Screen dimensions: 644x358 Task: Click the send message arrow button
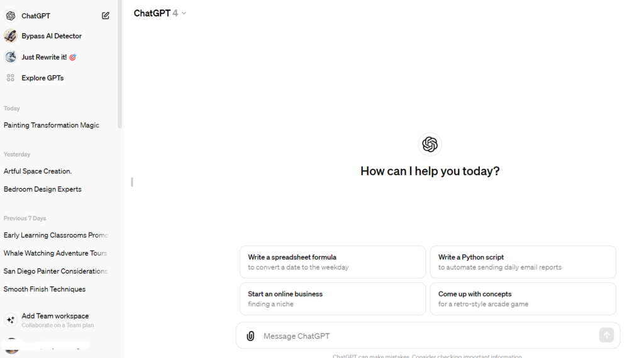[606, 335]
